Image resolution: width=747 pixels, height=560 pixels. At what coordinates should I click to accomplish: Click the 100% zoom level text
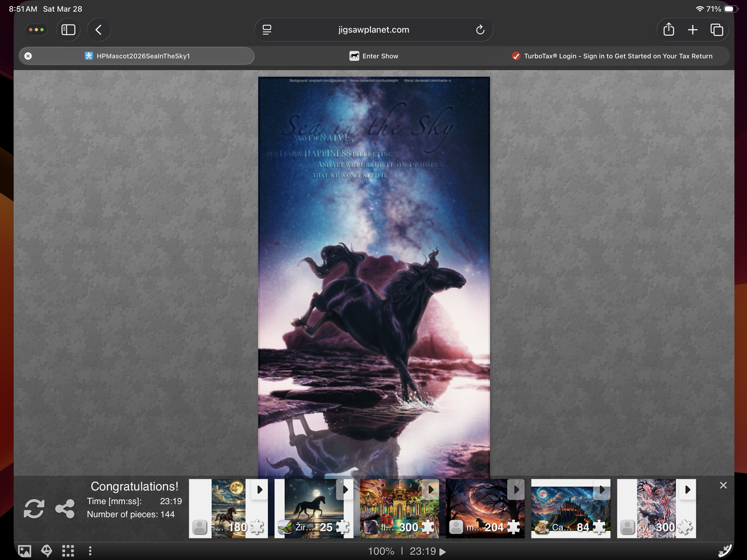pos(381,551)
